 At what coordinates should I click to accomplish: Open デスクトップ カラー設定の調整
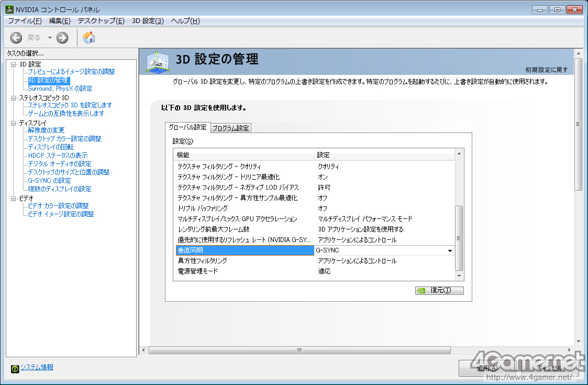(64, 138)
